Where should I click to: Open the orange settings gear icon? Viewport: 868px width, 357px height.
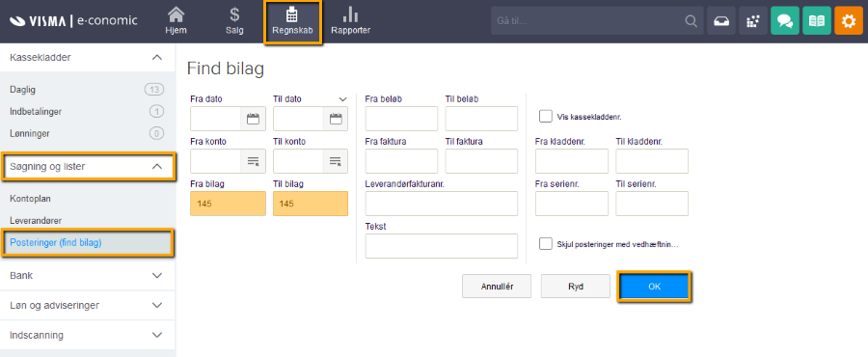(849, 21)
